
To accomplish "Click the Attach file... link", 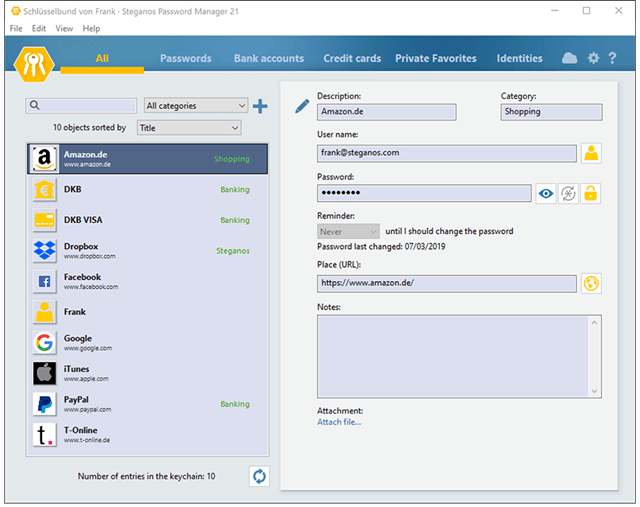I will click(x=339, y=422).
